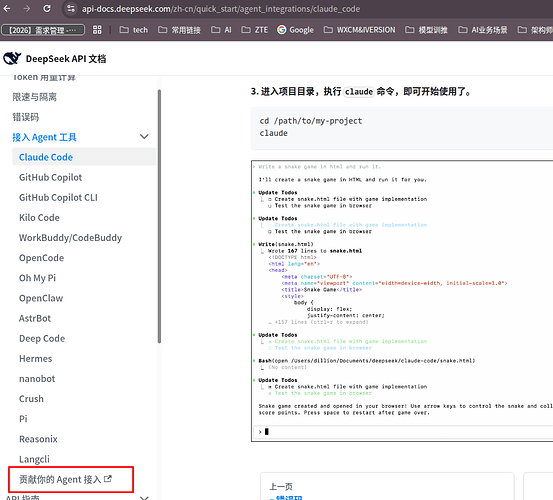Click external-link icon beside 贡献你的 Agent 接入
The width and height of the screenshot is (553, 500).
pos(108,479)
